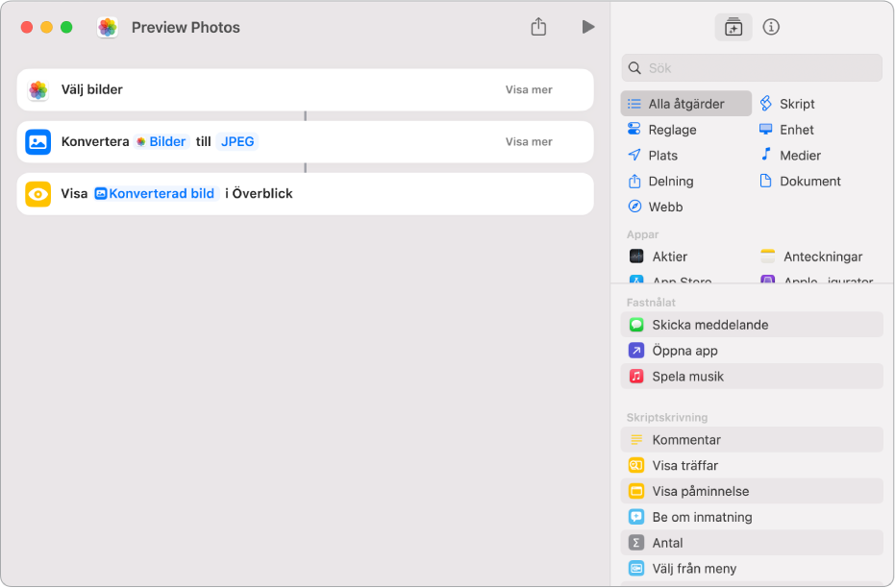Click the image icon in Konvertera action
This screenshot has height=588, width=895.
point(38,142)
